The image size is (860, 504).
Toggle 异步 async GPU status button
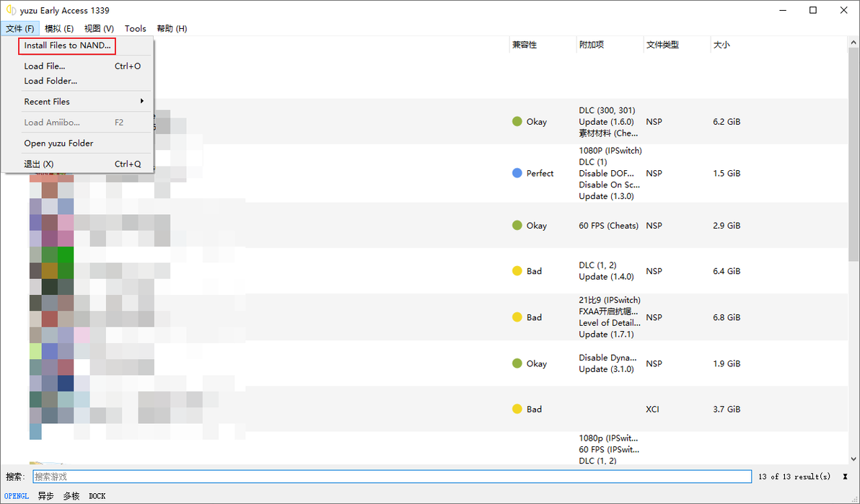46,496
